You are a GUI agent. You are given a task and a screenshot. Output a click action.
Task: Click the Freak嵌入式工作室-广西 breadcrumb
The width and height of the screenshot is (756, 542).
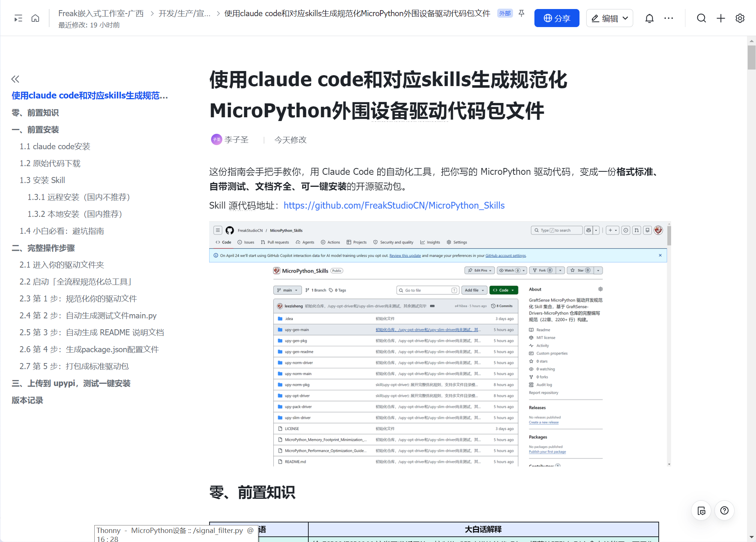[x=101, y=14]
